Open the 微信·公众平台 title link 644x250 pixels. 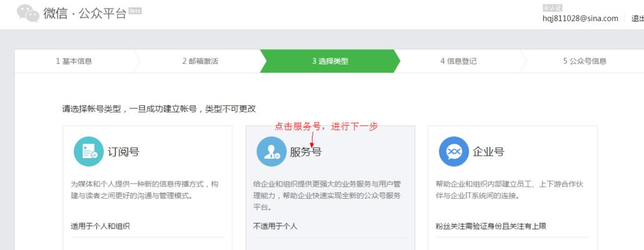coord(84,13)
